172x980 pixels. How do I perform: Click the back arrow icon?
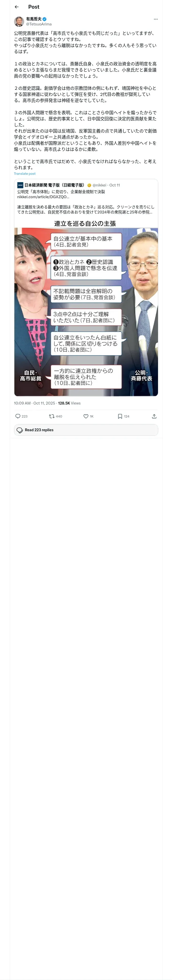coord(16,7)
